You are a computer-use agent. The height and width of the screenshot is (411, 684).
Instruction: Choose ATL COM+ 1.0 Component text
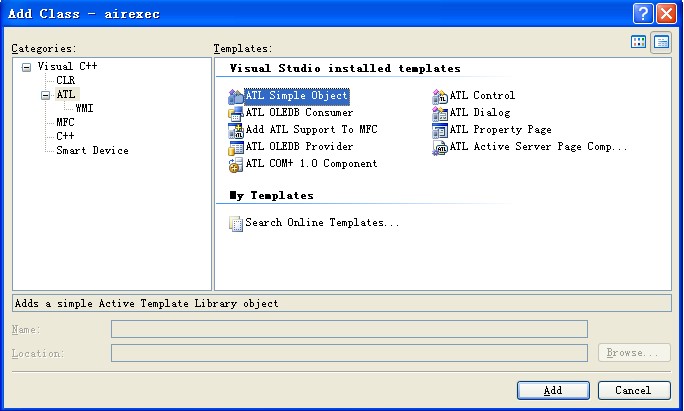pyautogui.click(x=311, y=164)
